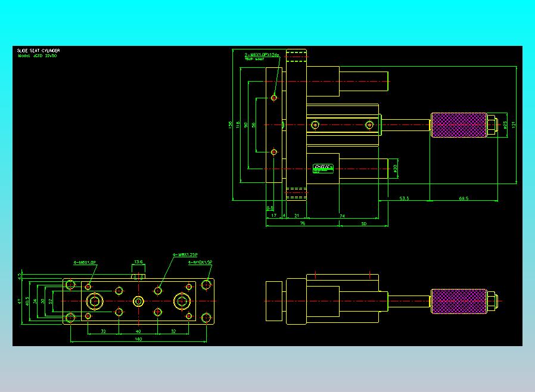Pick the '17' horizontal dimension
The width and height of the screenshot is (535, 392).
(273, 216)
